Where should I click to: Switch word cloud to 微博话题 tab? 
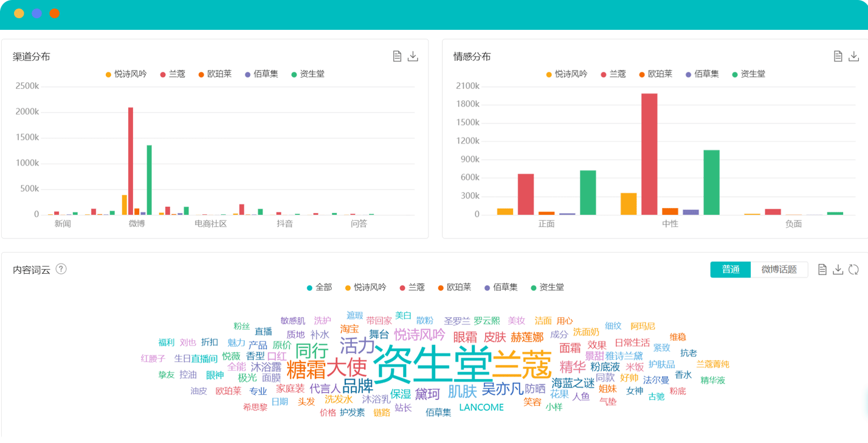(x=779, y=270)
